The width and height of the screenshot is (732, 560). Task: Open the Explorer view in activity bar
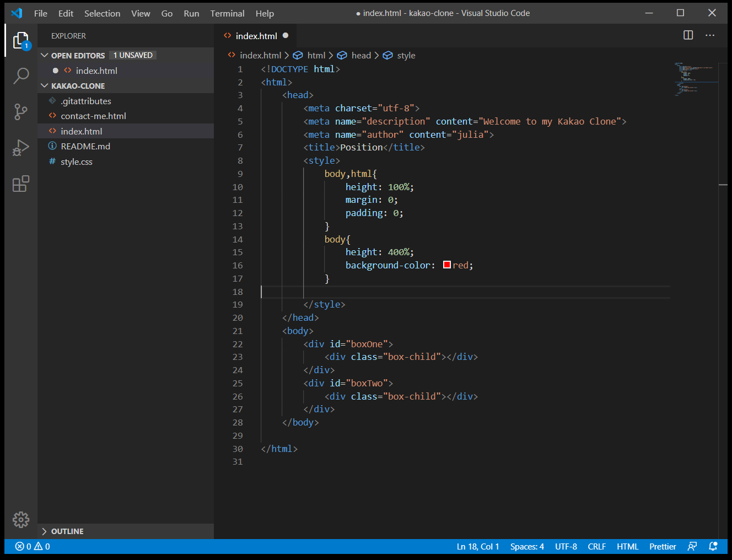click(21, 40)
